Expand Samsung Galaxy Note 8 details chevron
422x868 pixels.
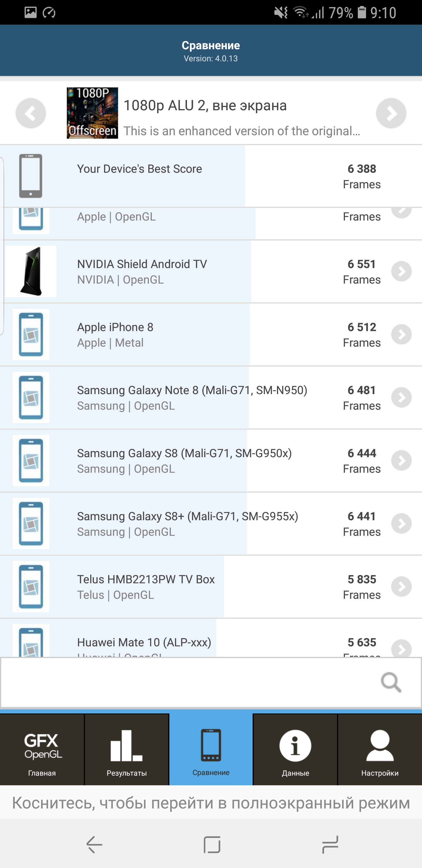pos(401,398)
